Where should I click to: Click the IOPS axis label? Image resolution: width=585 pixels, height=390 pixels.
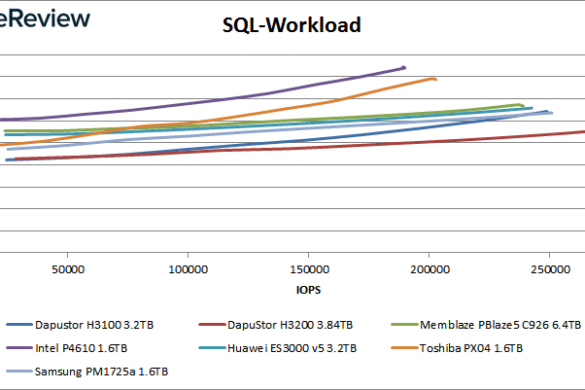pos(309,290)
